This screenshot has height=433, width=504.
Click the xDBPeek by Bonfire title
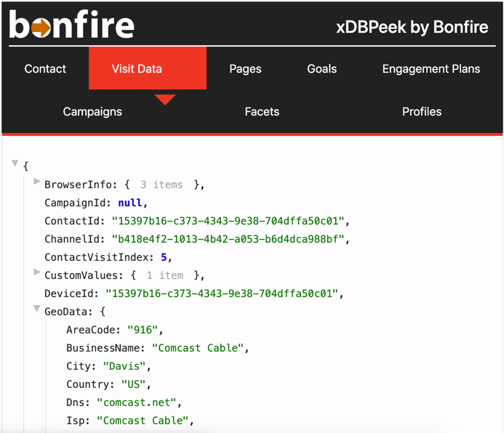(x=412, y=27)
